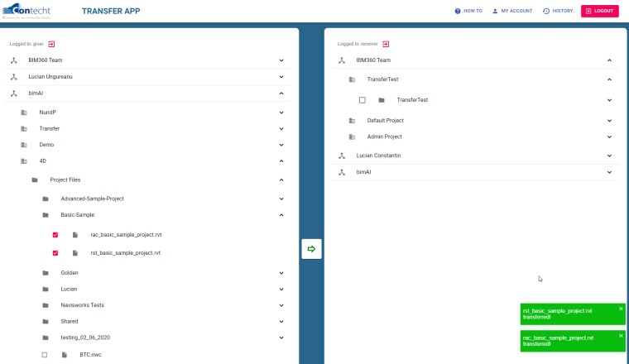Click the Lucian Constantin hub icon

[x=342, y=156]
